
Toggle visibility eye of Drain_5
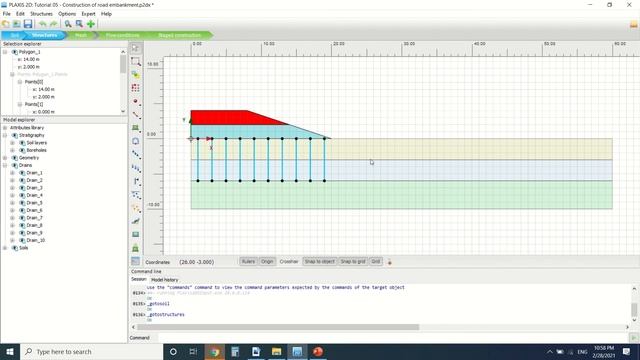[x=22, y=203]
